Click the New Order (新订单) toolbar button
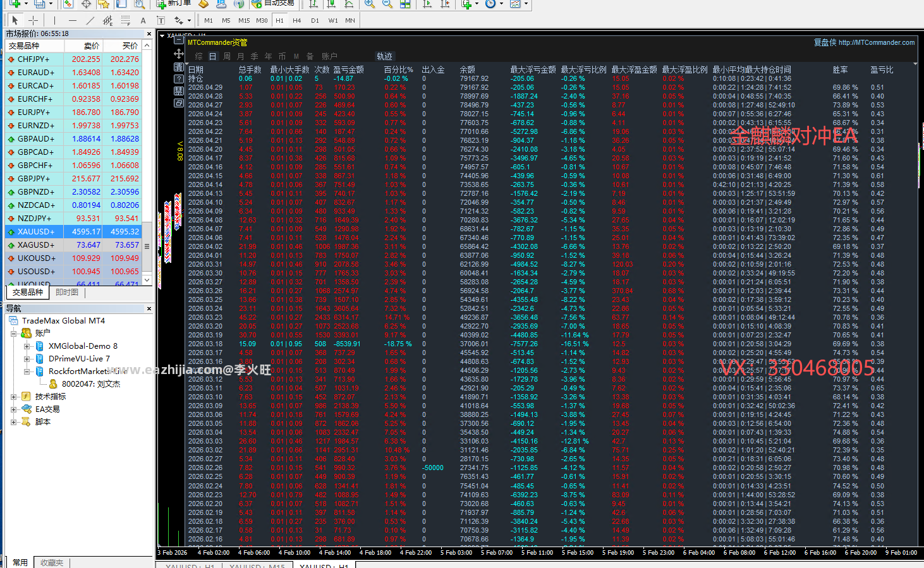Image resolution: width=924 pixels, height=568 pixels. (x=173, y=3)
